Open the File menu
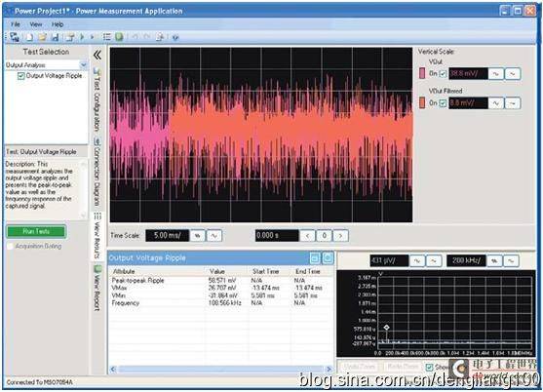The height and width of the screenshot is (392, 543). point(15,24)
